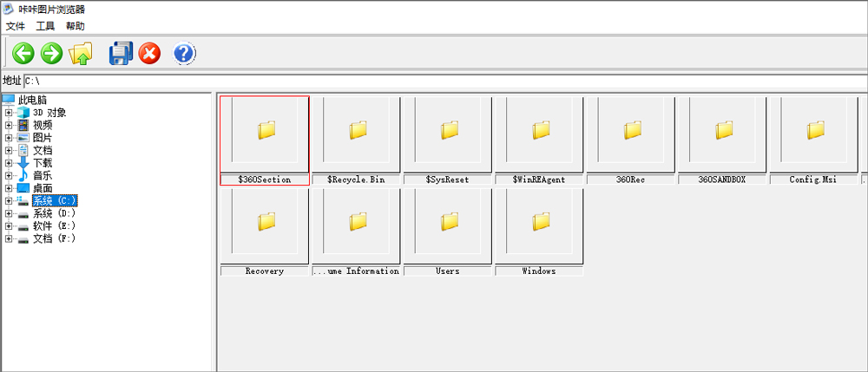Select the $Recycle.Bin folder thumbnail
868x372 pixels.
[x=357, y=134]
